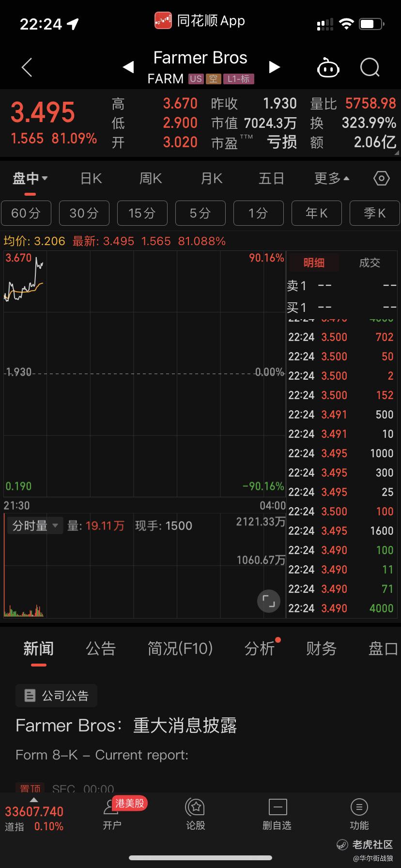Open the Farmer Bros 重大消息披露 article

click(x=126, y=726)
